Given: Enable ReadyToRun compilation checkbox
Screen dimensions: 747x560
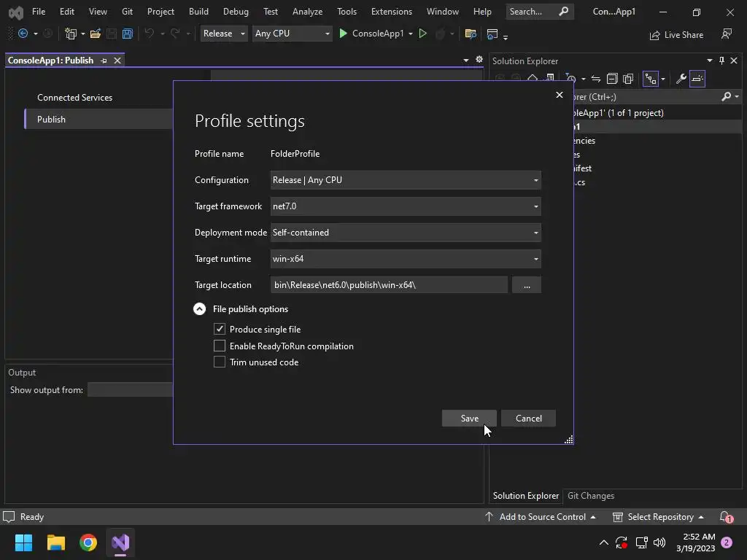Looking at the screenshot, I should click(x=219, y=346).
